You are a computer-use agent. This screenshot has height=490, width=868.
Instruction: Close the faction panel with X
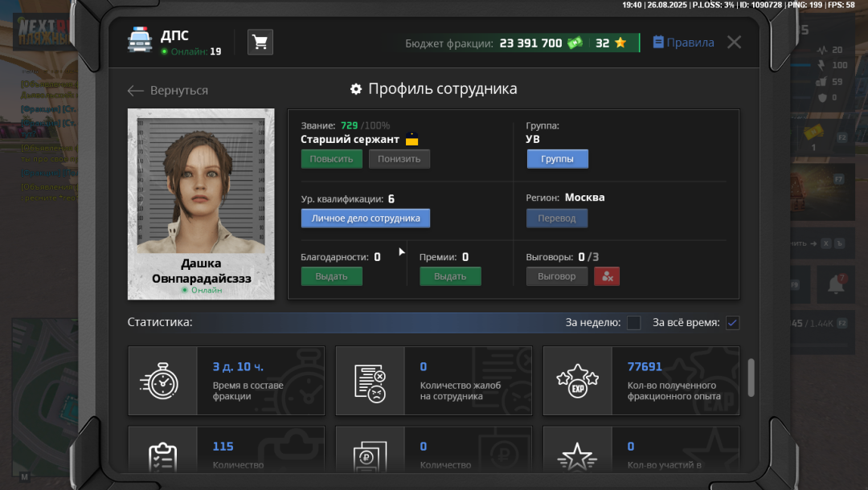coord(734,42)
